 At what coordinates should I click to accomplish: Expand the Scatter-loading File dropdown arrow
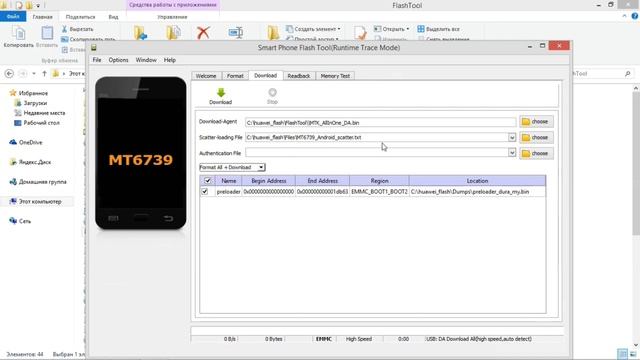512,138
